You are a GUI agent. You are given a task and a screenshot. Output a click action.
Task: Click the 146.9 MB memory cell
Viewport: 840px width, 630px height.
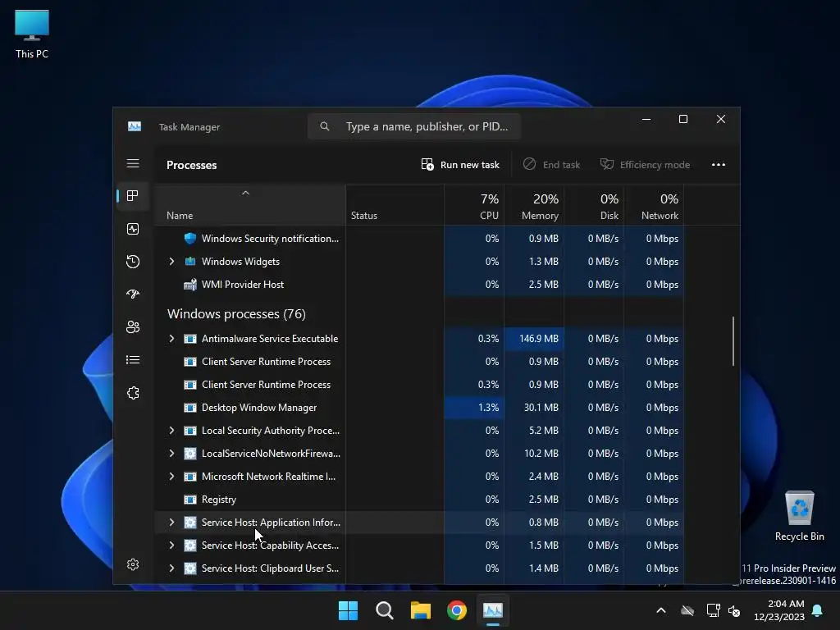[534, 339]
